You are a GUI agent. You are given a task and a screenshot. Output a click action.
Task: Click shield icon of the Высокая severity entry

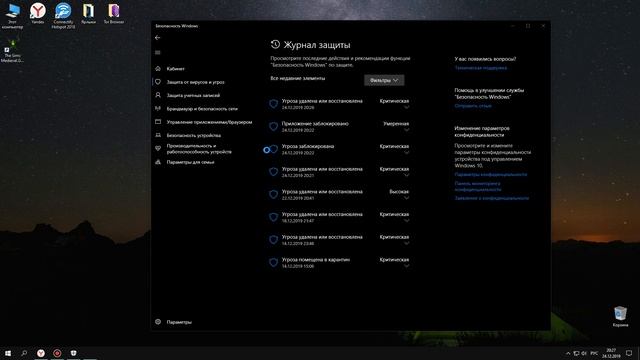point(273,194)
